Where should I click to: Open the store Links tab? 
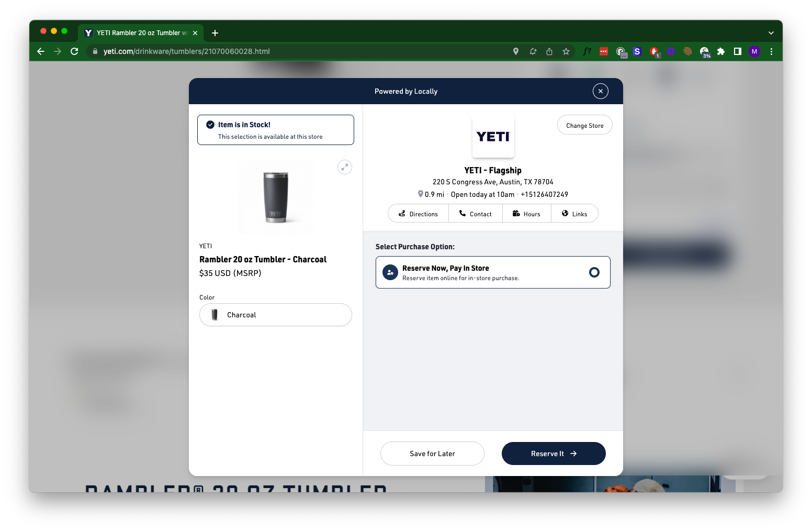pyautogui.click(x=574, y=214)
